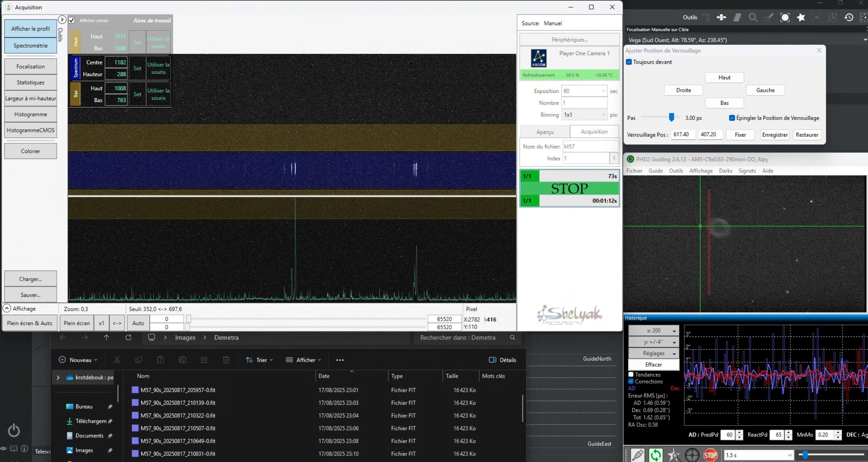The width and height of the screenshot is (868, 462).
Task: Toggle Toujours devant checkbox
Action: [629, 62]
